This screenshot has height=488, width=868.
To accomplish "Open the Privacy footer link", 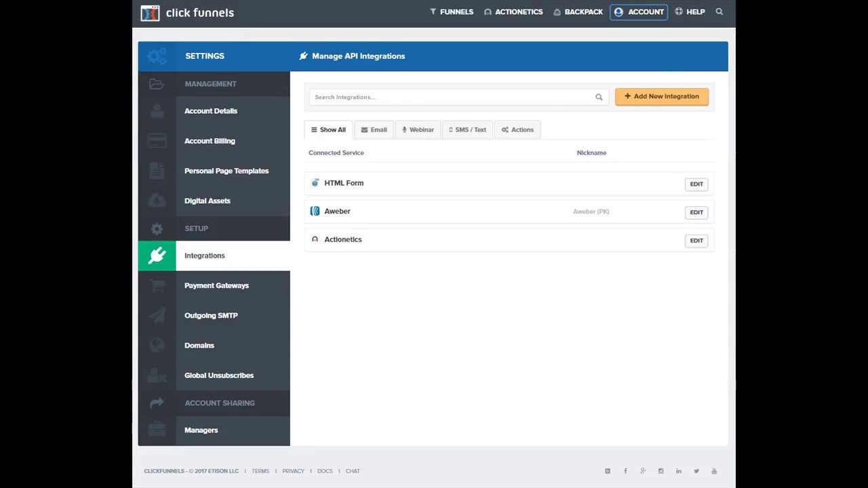I will (293, 471).
